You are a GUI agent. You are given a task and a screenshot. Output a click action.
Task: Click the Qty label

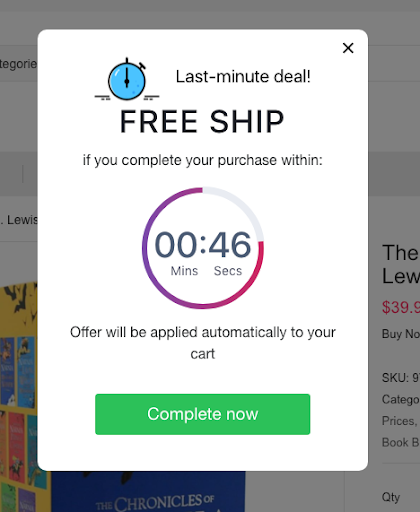coord(391,497)
